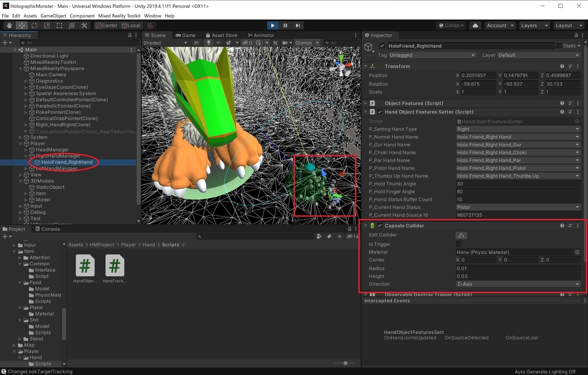The height and width of the screenshot is (375, 588).
Task: Toggle pivot Center button
Action: [106, 25]
